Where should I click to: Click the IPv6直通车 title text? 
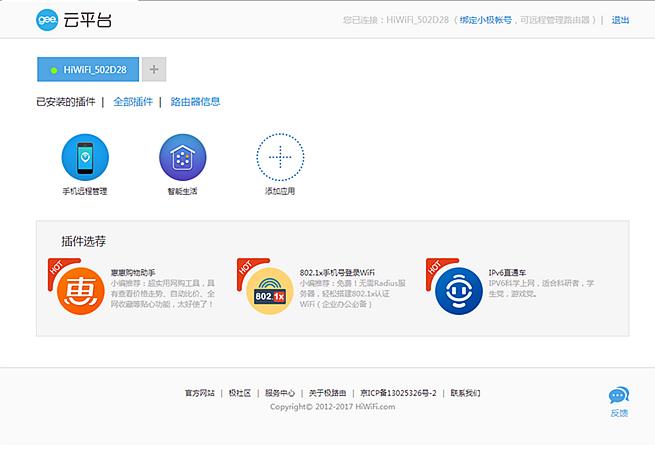coord(507,273)
